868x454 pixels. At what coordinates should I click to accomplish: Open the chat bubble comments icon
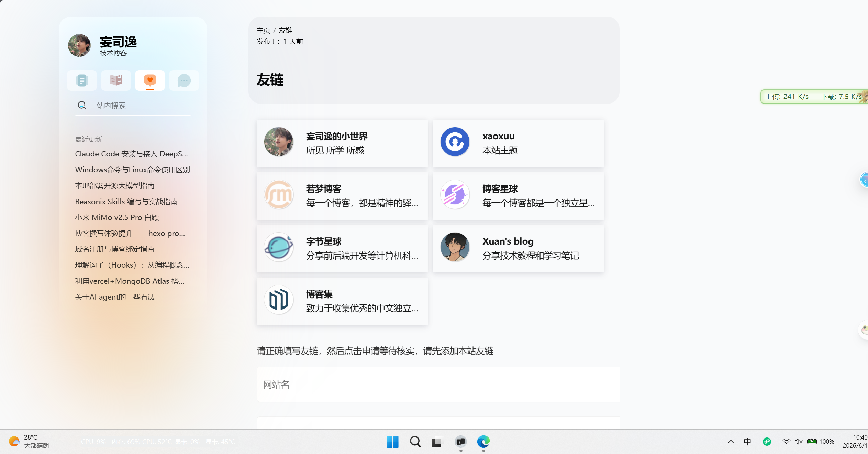coord(184,80)
